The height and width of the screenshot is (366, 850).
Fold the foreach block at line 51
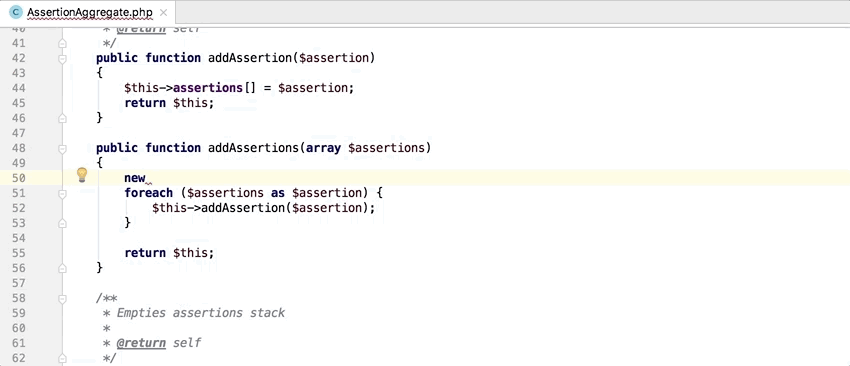coord(62,193)
